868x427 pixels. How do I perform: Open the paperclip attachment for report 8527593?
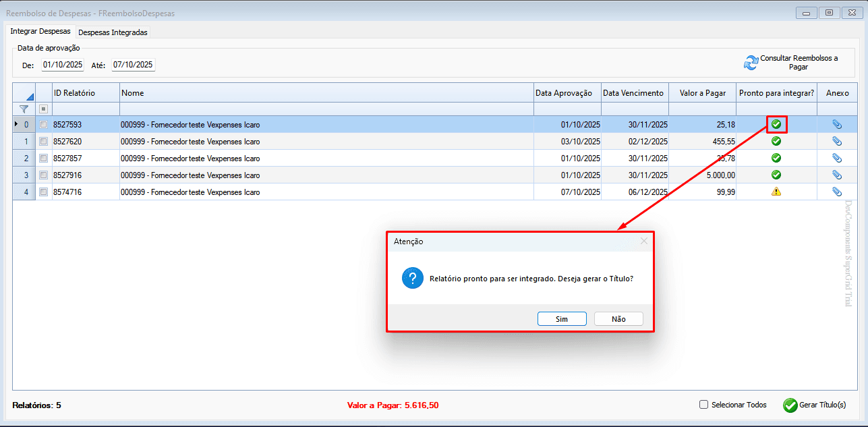[837, 124]
